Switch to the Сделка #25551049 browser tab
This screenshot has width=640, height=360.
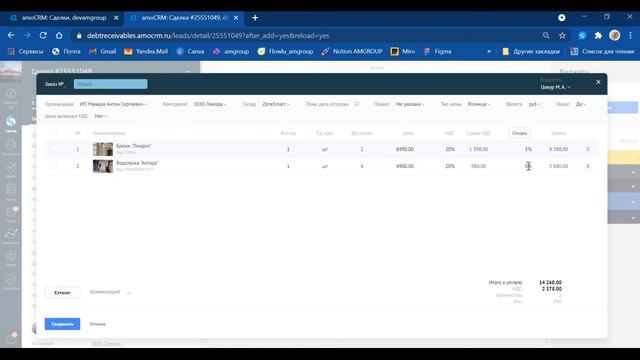tap(183, 18)
